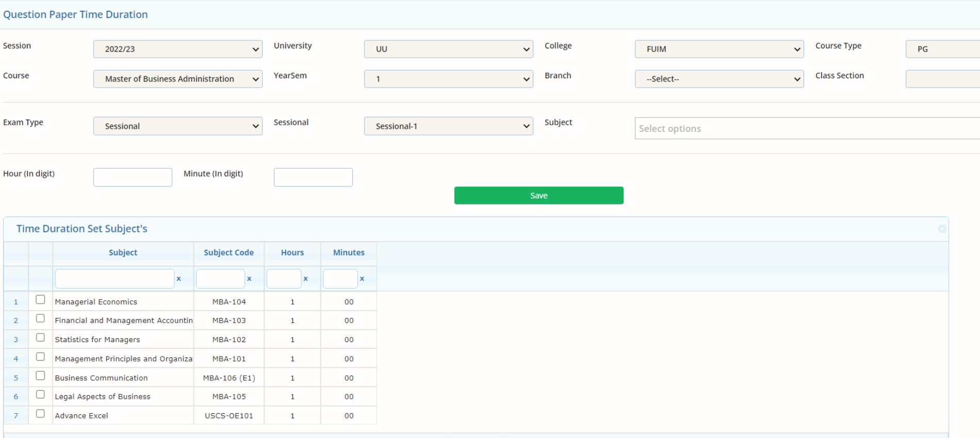Viewport: 980px width, 438px height.
Task: Sort table by Subject column header
Action: [x=123, y=252]
